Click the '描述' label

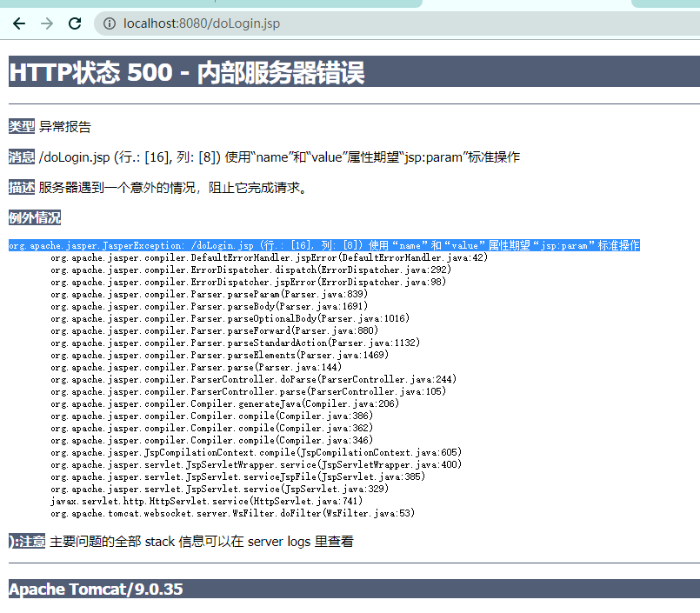21,186
